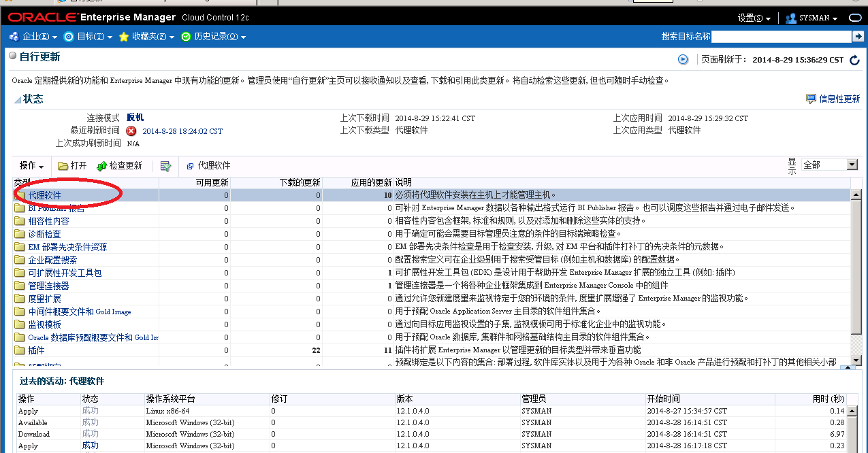Click the 打开 toolbar button
The height and width of the screenshot is (453, 868).
coord(72,165)
